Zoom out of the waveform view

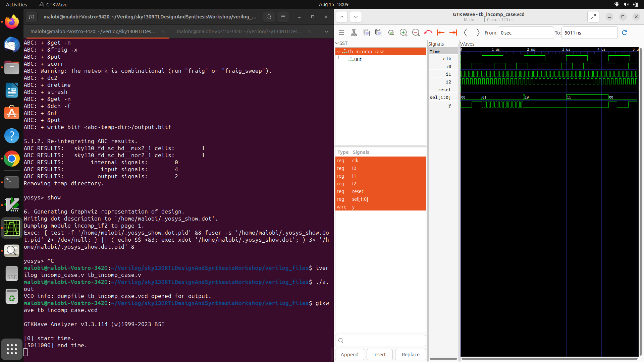(416, 33)
